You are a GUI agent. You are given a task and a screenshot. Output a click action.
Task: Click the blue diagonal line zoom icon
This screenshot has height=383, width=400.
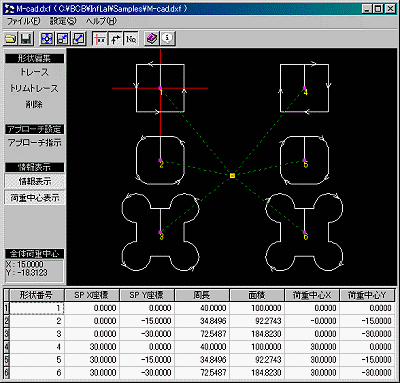pyautogui.click(x=79, y=39)
